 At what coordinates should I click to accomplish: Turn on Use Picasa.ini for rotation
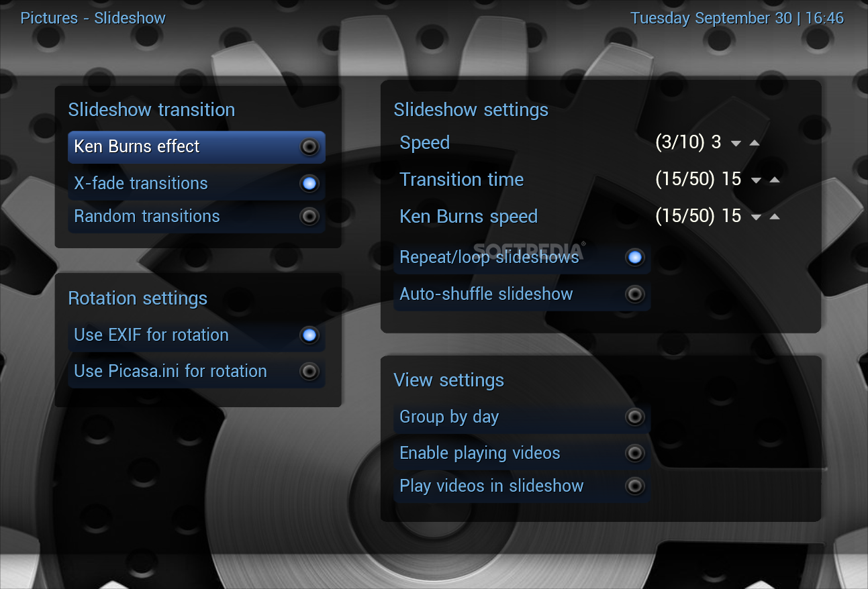tap(309, 371)
